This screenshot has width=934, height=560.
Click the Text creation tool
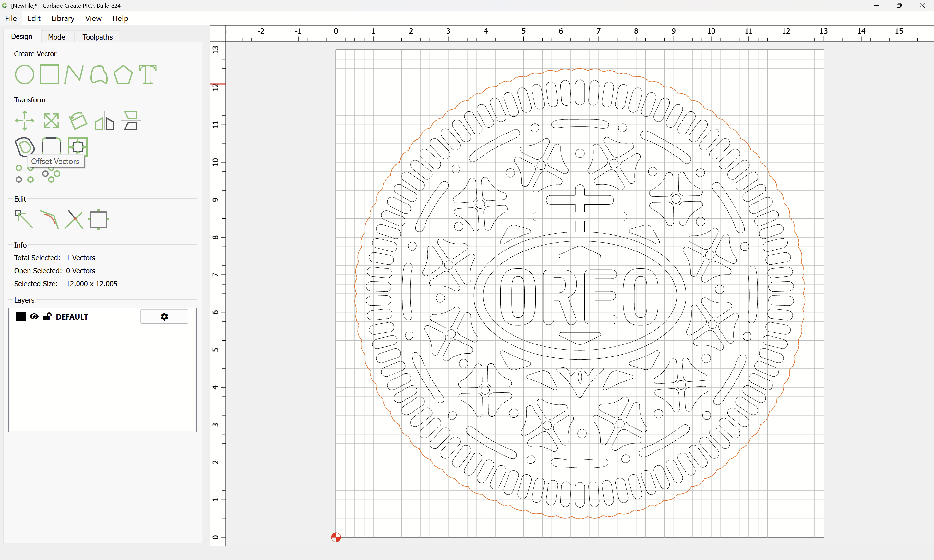click(148, 74)
